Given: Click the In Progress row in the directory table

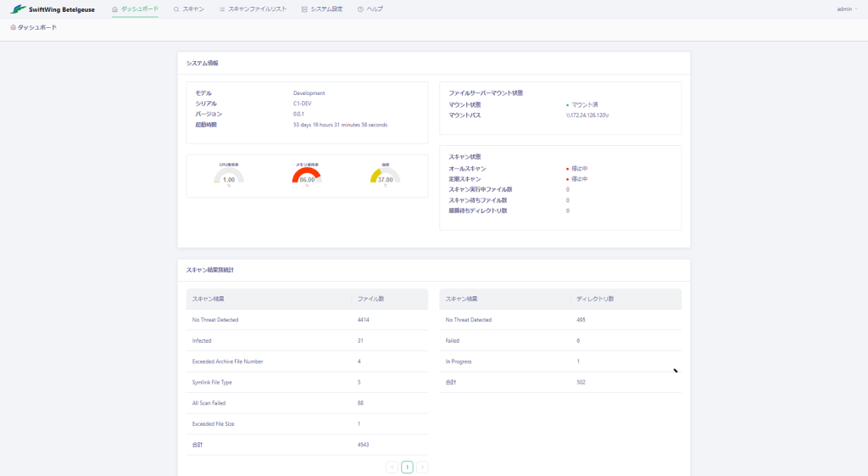Looking at the screenshot, I should point(560,361).
